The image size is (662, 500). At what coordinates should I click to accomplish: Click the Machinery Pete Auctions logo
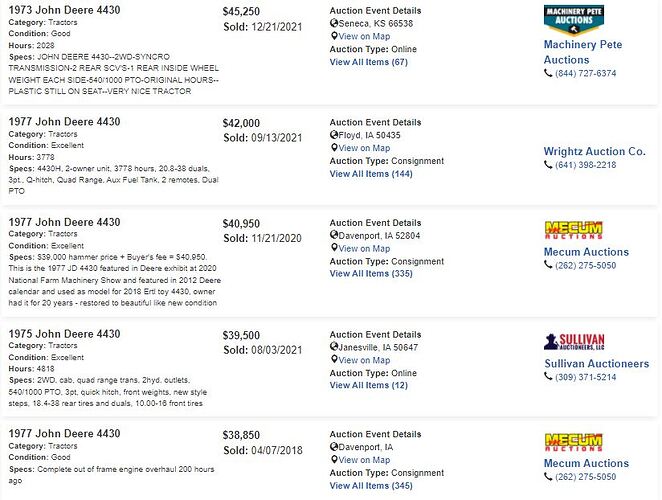pos(574,20)
